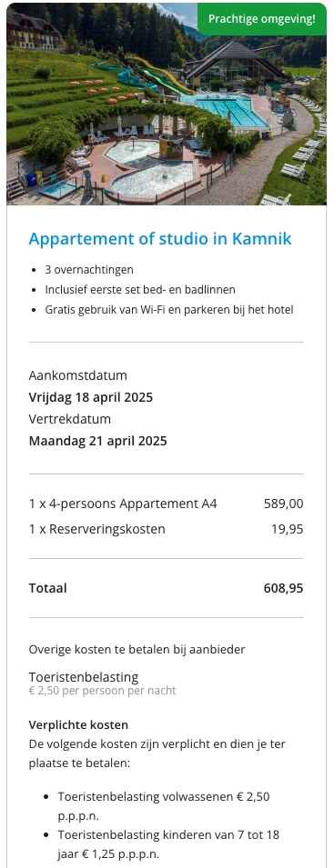This screenshot has width=334, height=868.
Task: Open 'Appartement of studio in Kamnik' title link
Action: (160, 239)
